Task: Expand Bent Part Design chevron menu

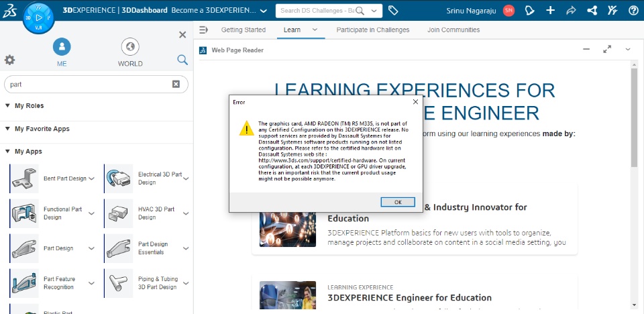Action: (x=92, y=178)
